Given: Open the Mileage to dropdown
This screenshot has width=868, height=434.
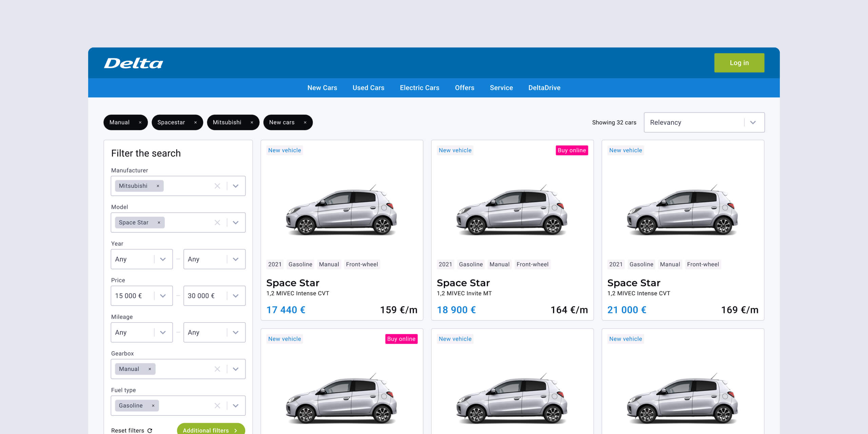Looking at the screenshot, I should (214, 332).
